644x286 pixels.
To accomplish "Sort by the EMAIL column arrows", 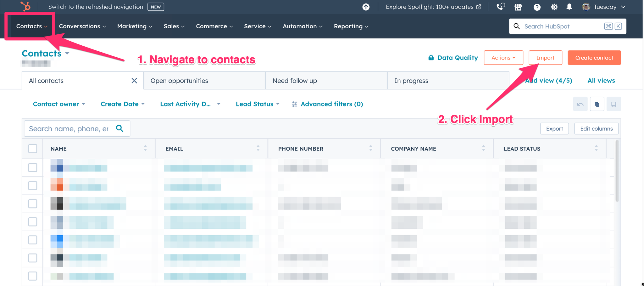I will point(258,148).
